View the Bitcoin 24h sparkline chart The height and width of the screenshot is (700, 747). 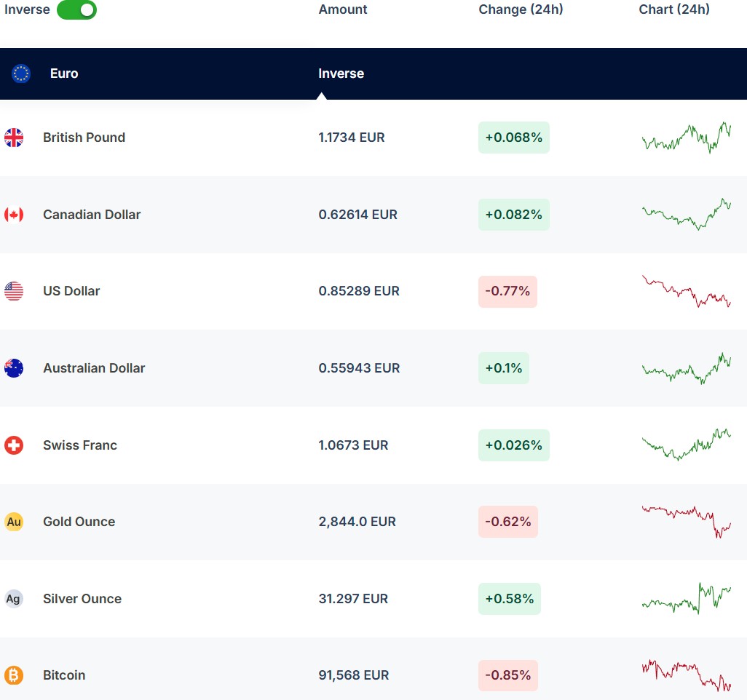coord(686,675)
